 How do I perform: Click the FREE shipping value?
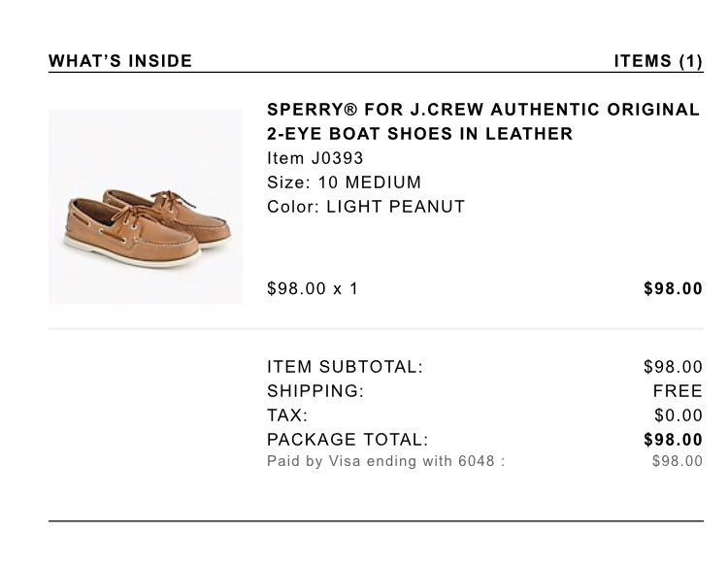pos(678,391)
